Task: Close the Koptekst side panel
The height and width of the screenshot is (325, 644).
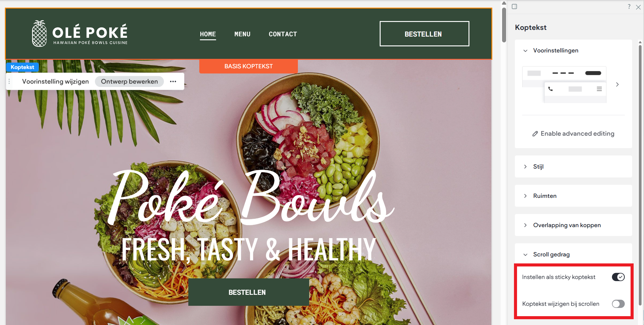Action: [638, 7]
